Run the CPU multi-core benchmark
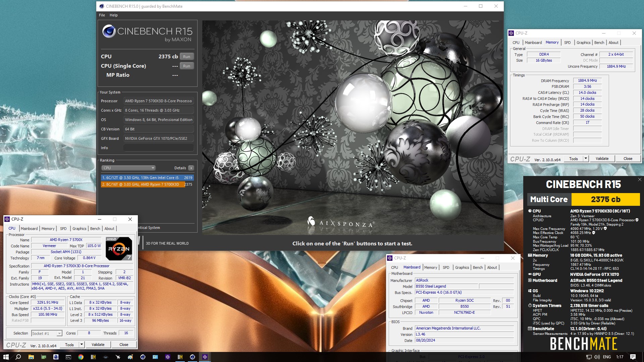The image size is (644, 362). pos(186,57)
